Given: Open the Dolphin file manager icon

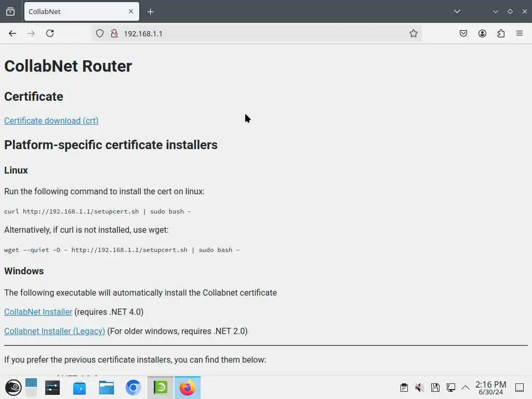Looking at the screenshot, I should pos(106,388).
